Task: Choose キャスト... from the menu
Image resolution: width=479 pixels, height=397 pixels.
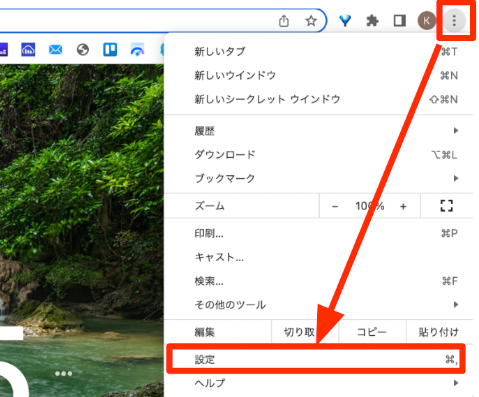Action: coord(319,257)
